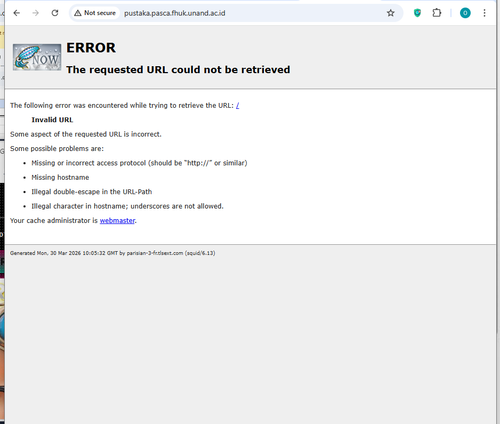
Task: Follow the "/" URL link
Action: coord(237,106)
